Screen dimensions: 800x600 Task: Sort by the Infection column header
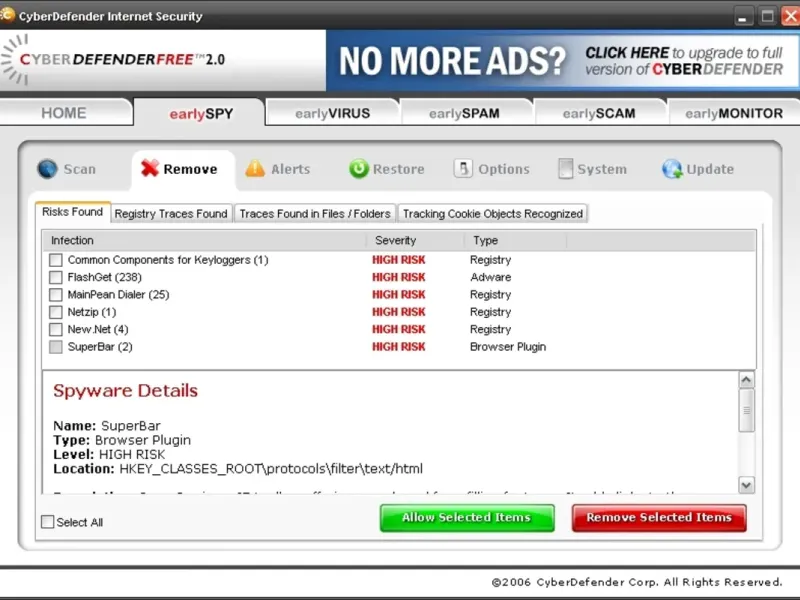(x=204, y=240)
